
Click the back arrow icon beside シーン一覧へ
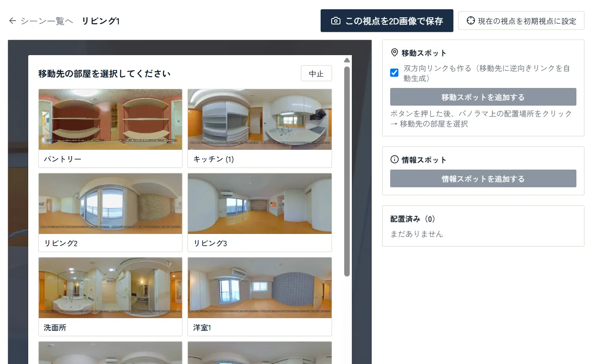tap(13, 21)
